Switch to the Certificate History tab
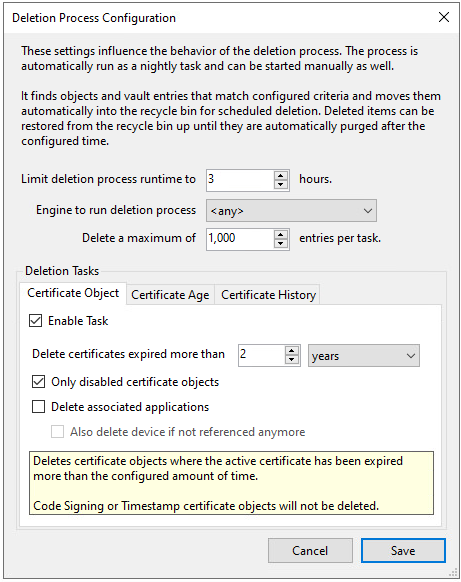The width and height of the screenshot is (461, 582). pyautogui.click(x=268, y=295)
